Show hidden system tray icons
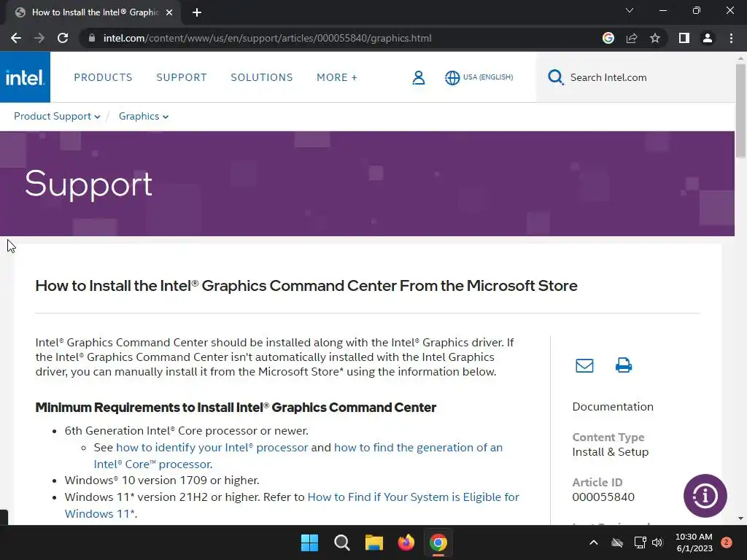 (594, 542)
